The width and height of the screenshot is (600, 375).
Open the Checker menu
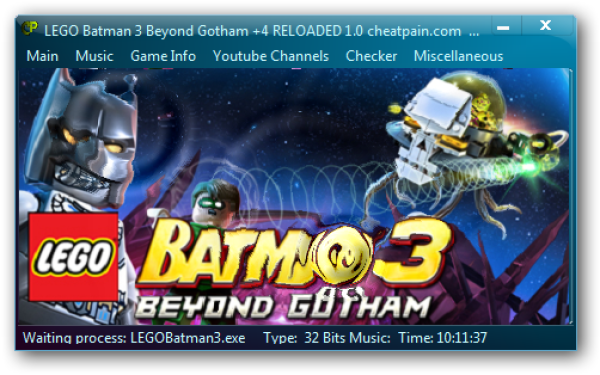(x=371, y=56)
